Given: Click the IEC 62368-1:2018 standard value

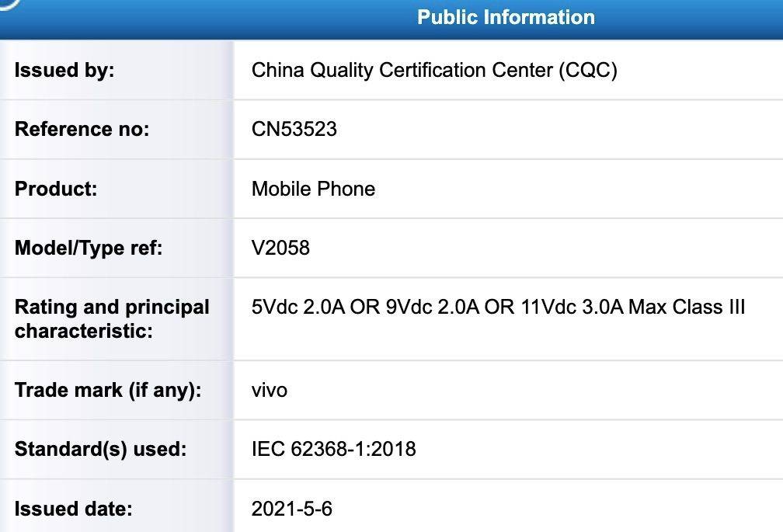Looking at the screenshot, I should [333, 449].
